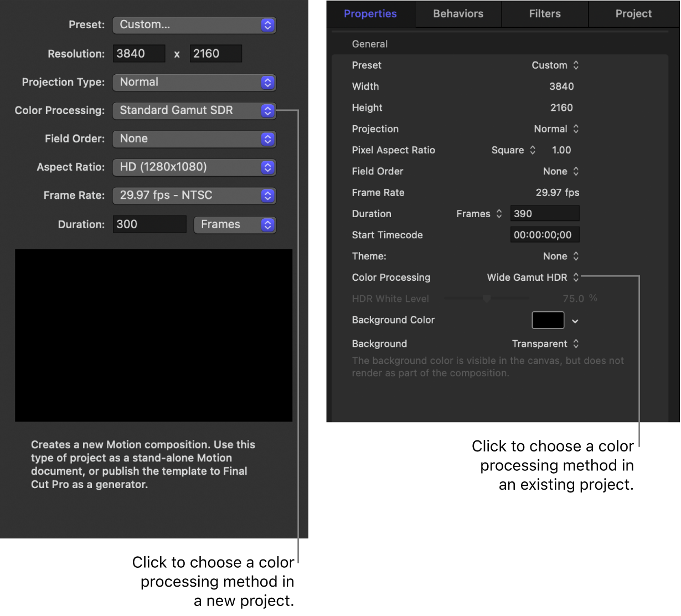The image size is (681, 616).
Task: Switch to the Filters tab
Action: coord(544,14)
